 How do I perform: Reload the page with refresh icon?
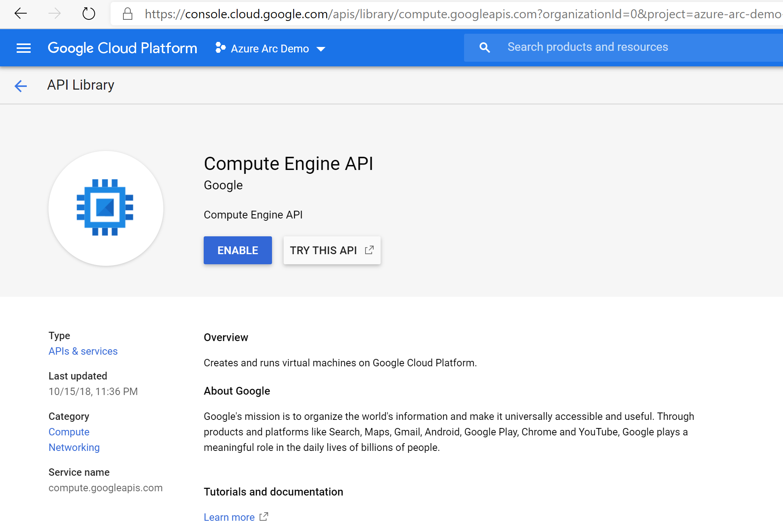pyautogui.click(x=88, y=14)
